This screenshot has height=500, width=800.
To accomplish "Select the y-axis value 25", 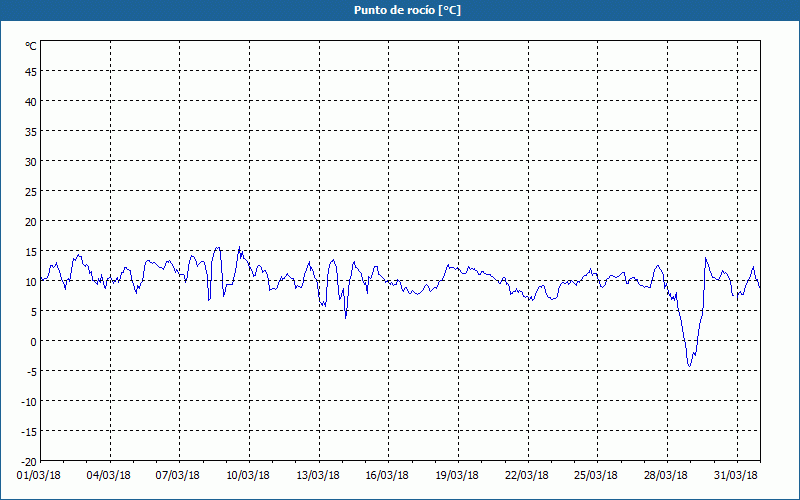I will 31,192.
